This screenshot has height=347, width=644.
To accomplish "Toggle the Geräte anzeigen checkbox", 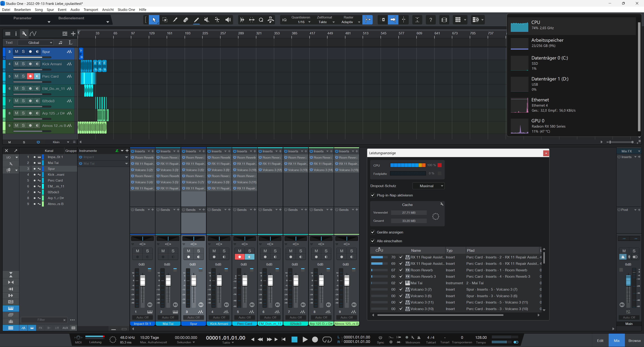I will coord(373,232).
